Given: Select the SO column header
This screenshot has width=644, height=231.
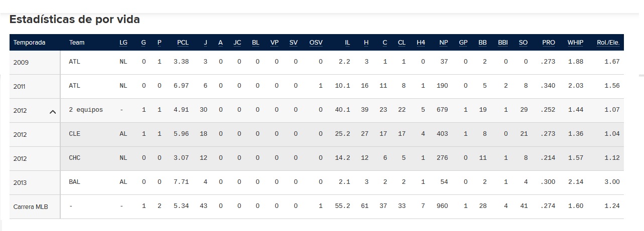Looking at the screenshot, I should pos(523,43).
